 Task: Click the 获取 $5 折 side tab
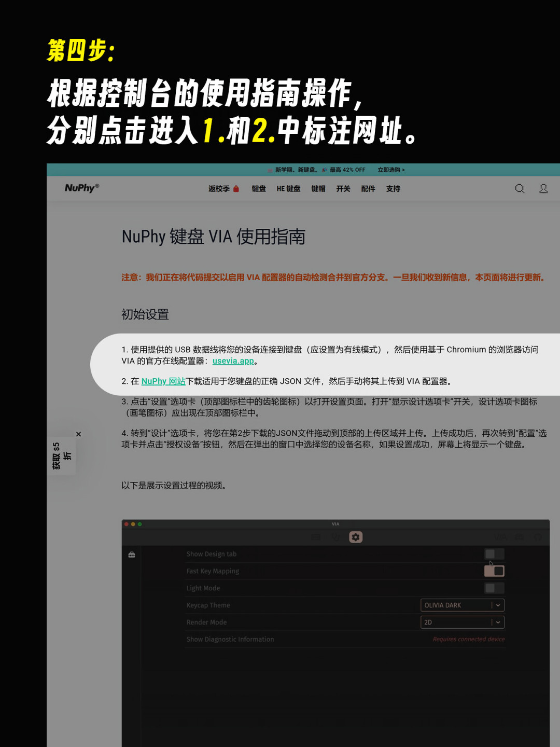point(61,456)
